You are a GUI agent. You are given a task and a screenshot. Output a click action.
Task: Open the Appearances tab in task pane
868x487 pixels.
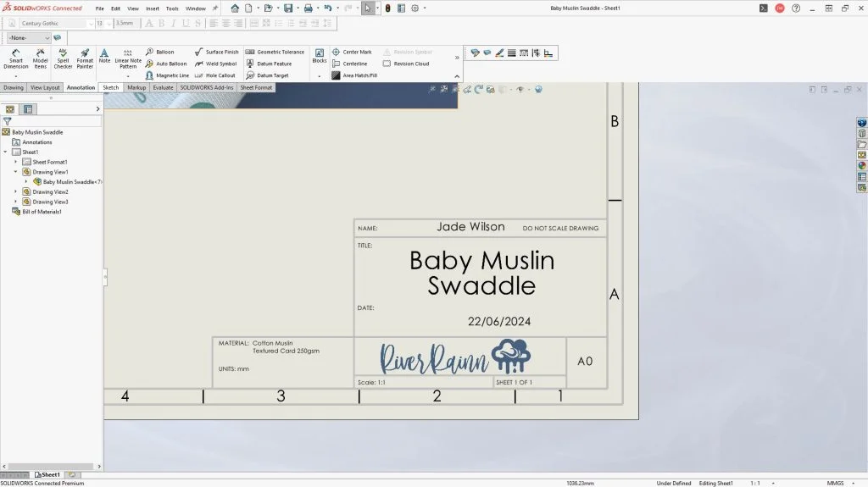862,166
